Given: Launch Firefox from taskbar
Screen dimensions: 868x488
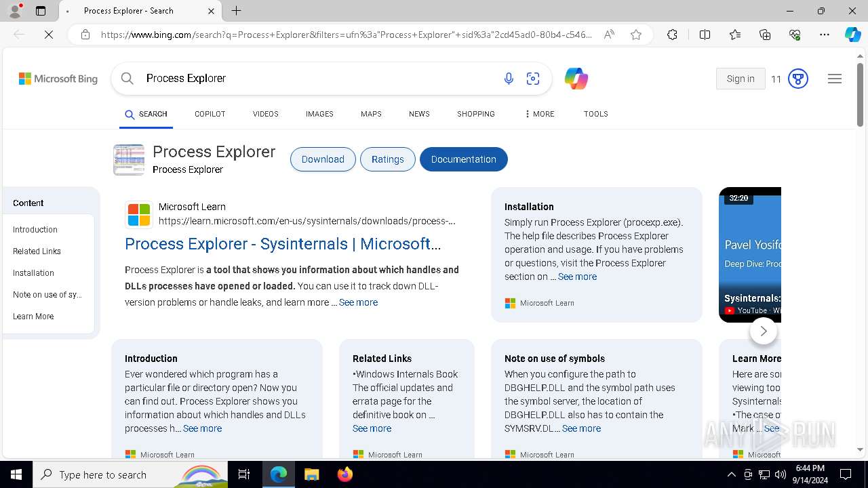Looking at the screenshot, I should (x=344, y=474).
